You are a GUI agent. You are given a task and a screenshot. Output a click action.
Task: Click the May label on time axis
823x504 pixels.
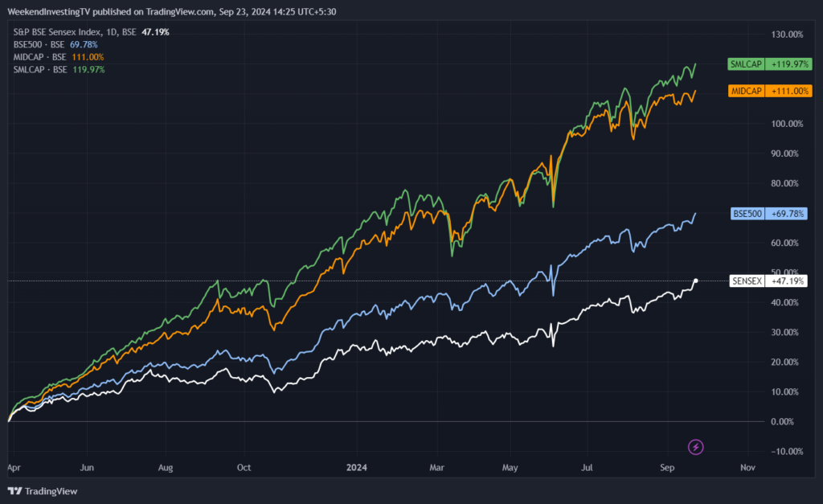point(510,467)
